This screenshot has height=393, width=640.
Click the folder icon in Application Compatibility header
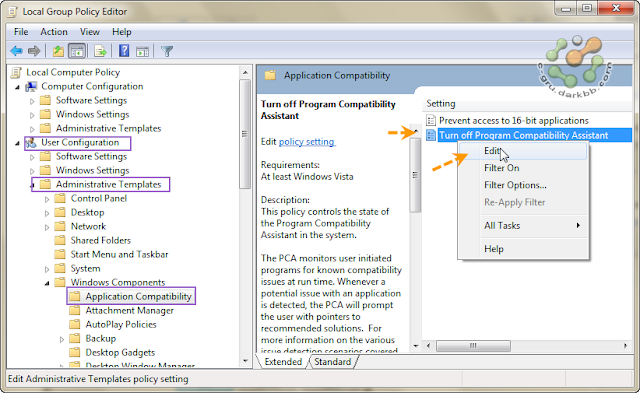click(x=270, y=75)
